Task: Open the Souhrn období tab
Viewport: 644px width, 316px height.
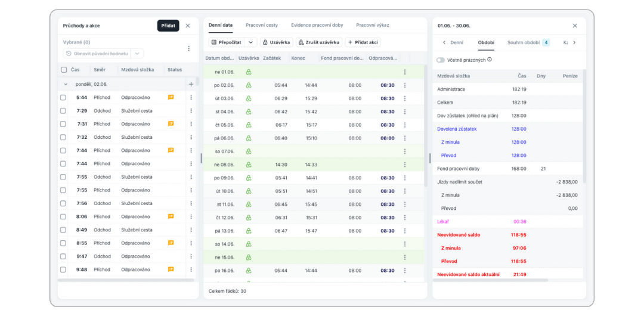Action: (x=524, y=42)
